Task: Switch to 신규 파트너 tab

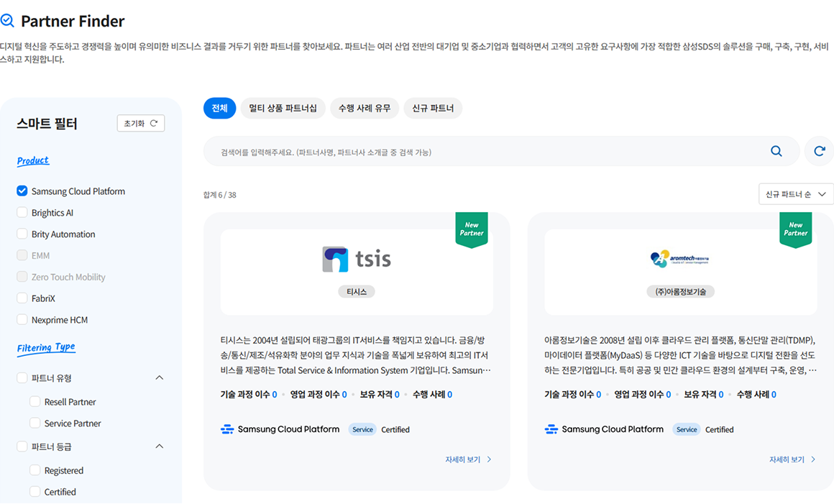Action: [433, 108]
